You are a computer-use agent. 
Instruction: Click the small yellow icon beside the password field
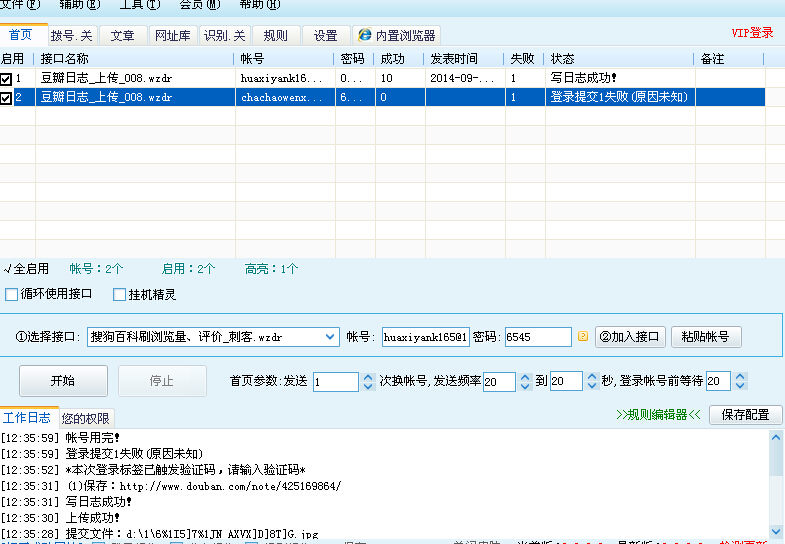582,337
